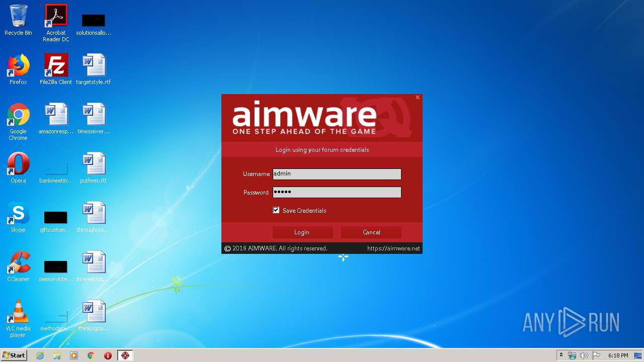
Task: Click the volume speaker tray icon
Action: [584, 355]
